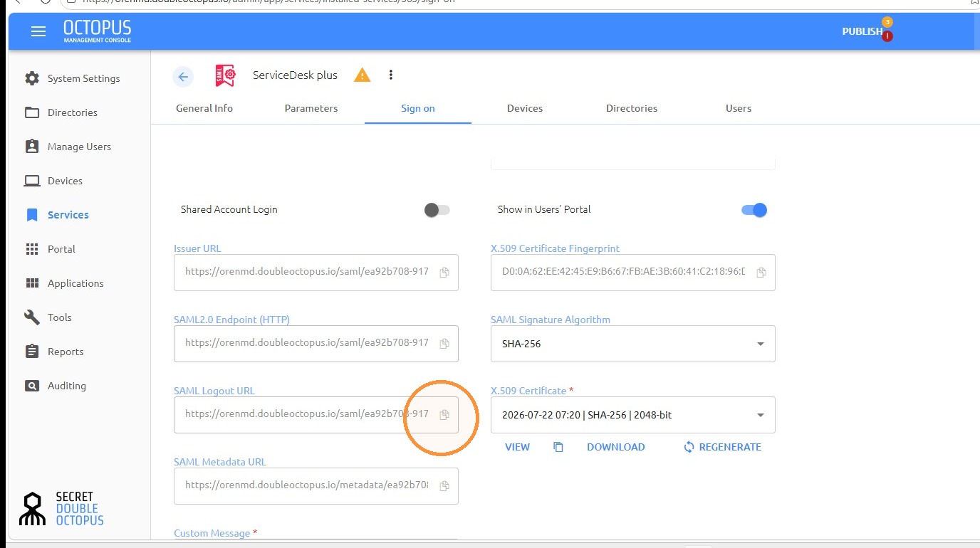This screenshot has width=980, height=548.
Task: Click the SAML Logout URL field
Action: point(316,415)
